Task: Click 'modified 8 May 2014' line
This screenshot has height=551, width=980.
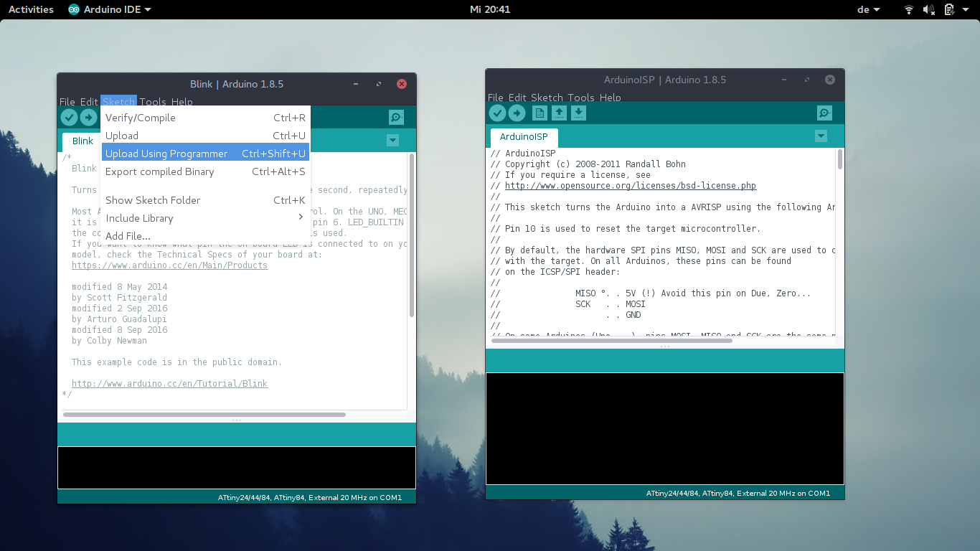Action: click(119, 287)
